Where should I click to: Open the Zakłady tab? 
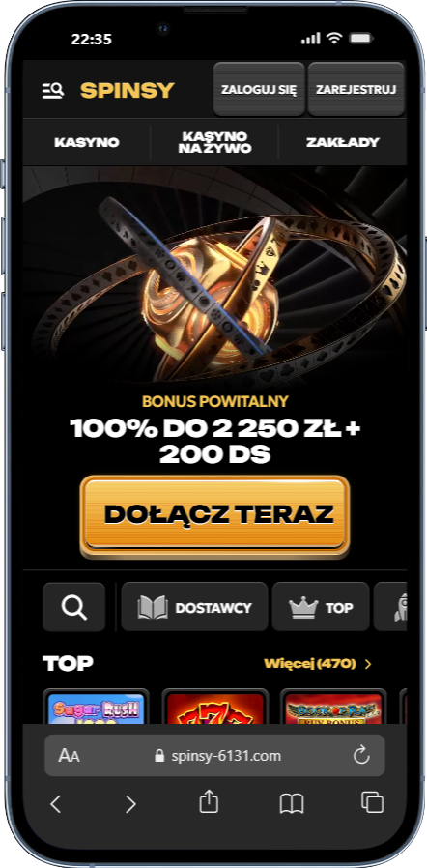tap(343, 142)
